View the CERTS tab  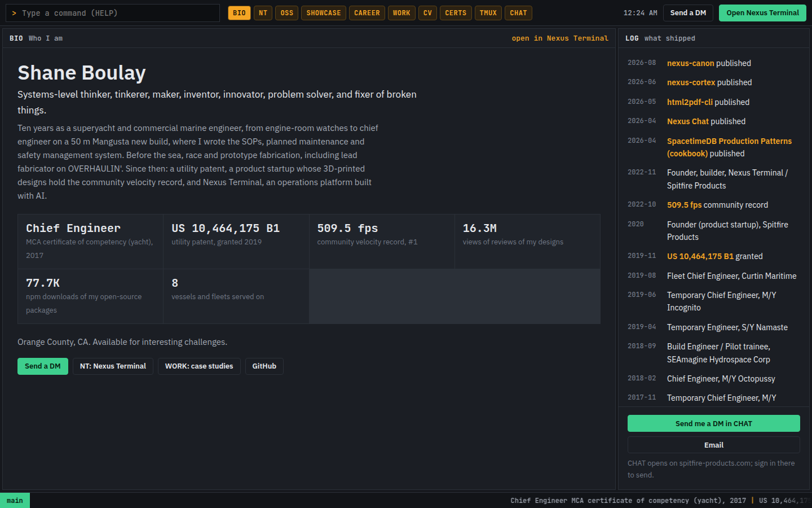coord(456,13)
